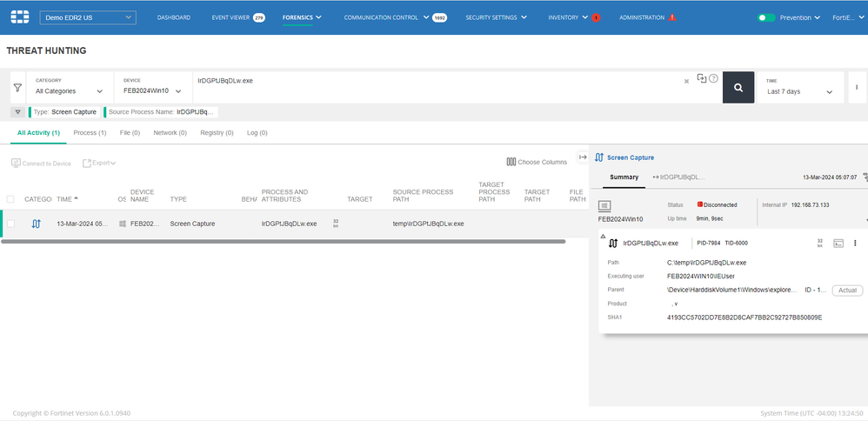Open the Security Settings menu
This screenshot has height=421, width=868.
pos(496,17)
